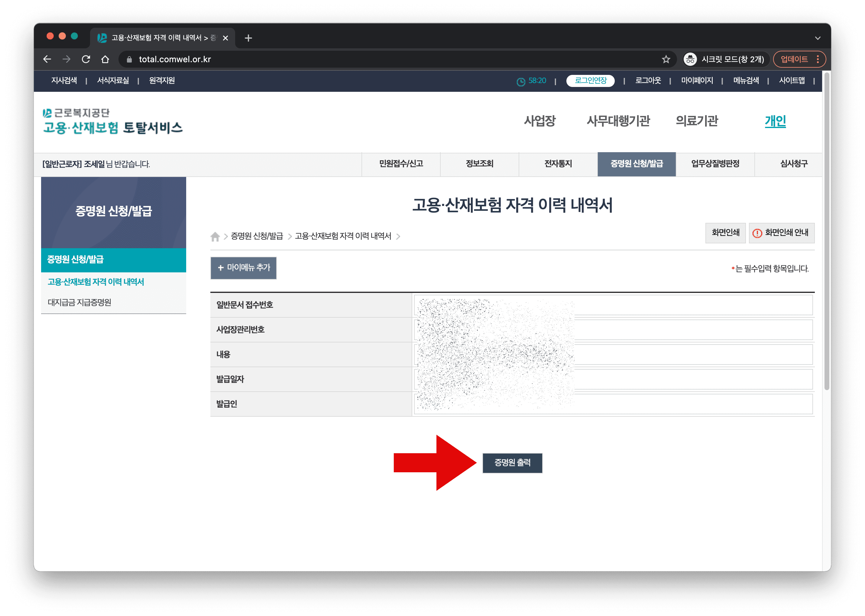Select the 민원접수/신고 menu tab
Viewport: 865px width, 616px height.
(401, 164)
